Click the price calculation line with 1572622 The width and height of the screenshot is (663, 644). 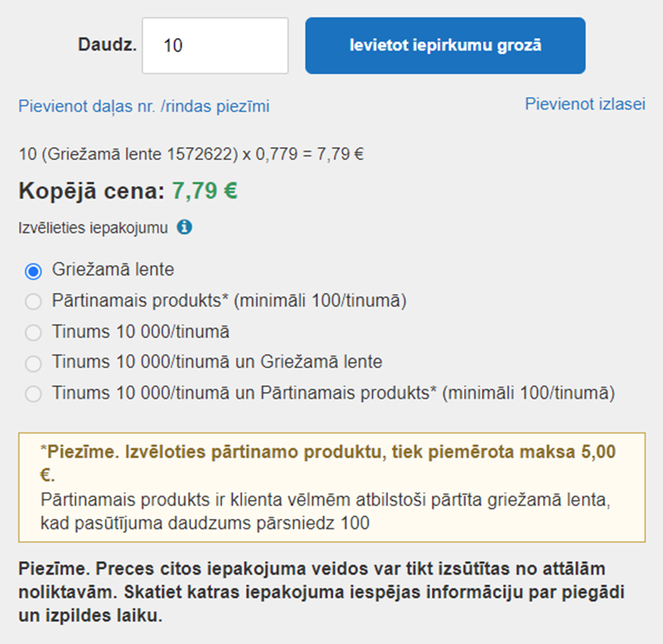(x=191, y=154)
